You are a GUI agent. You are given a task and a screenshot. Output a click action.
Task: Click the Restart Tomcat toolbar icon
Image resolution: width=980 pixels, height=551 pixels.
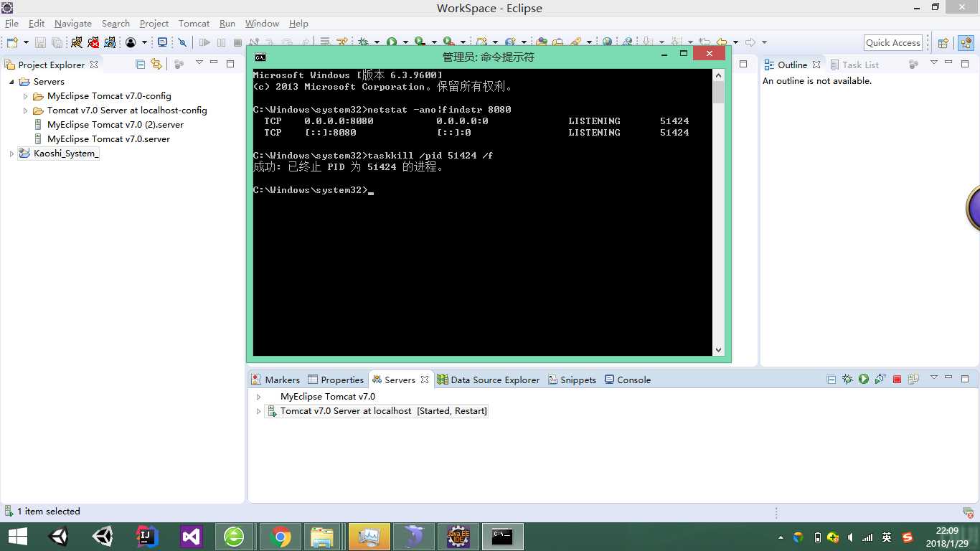(x=110, y=42)
